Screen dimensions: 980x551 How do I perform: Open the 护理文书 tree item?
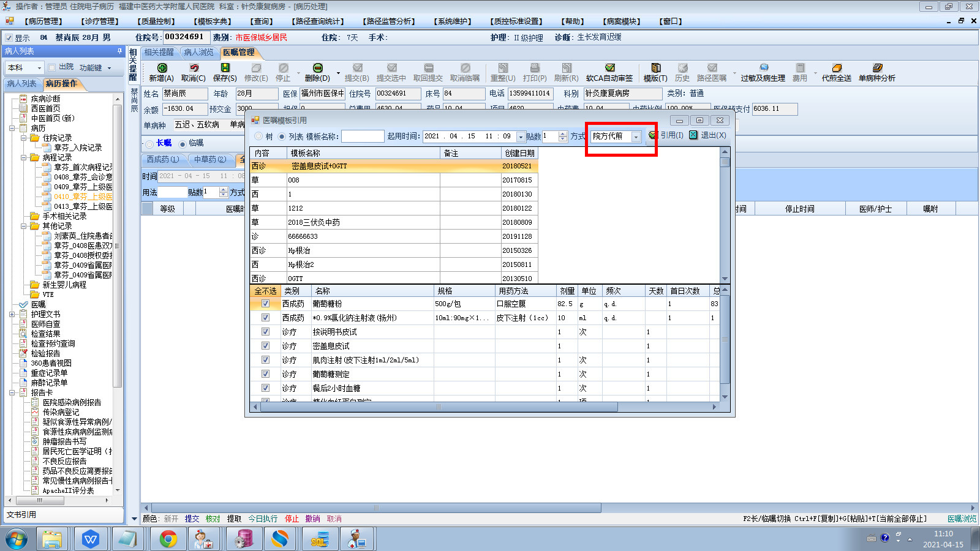[x=45, y=314]
